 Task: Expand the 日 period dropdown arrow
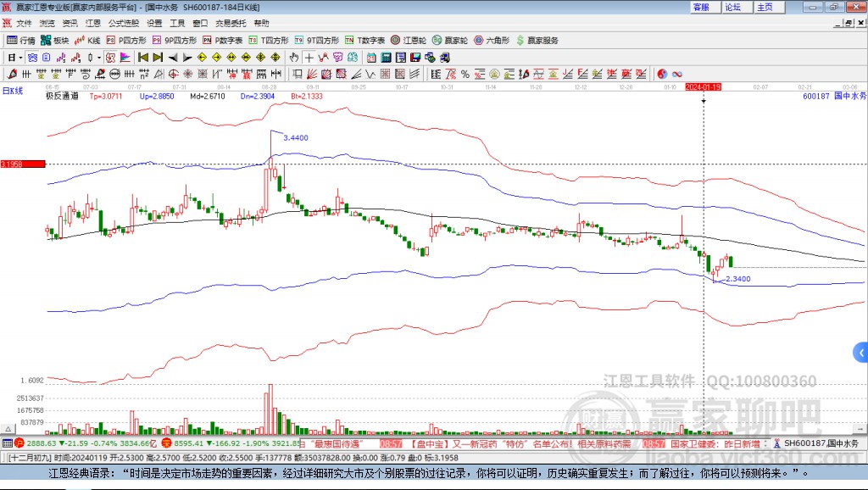tap(20, 58)
